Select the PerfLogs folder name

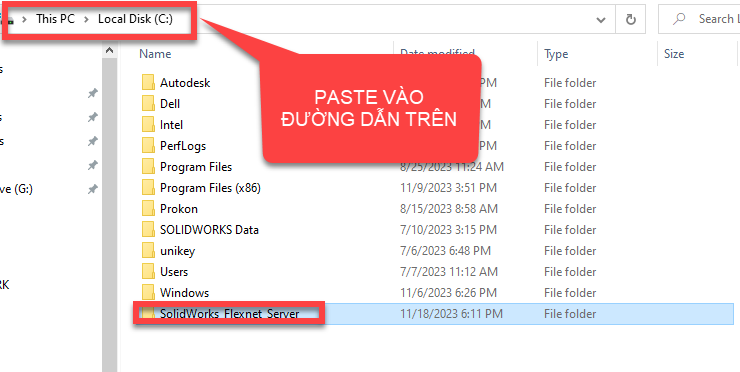point(183,146)
